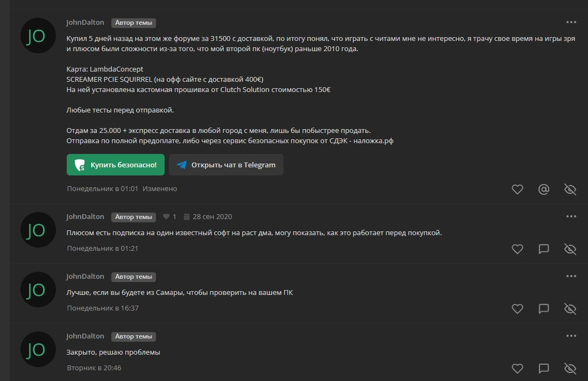Click the @ mention icon on first post
Screen dimensions: 588x381
point(543,189)
